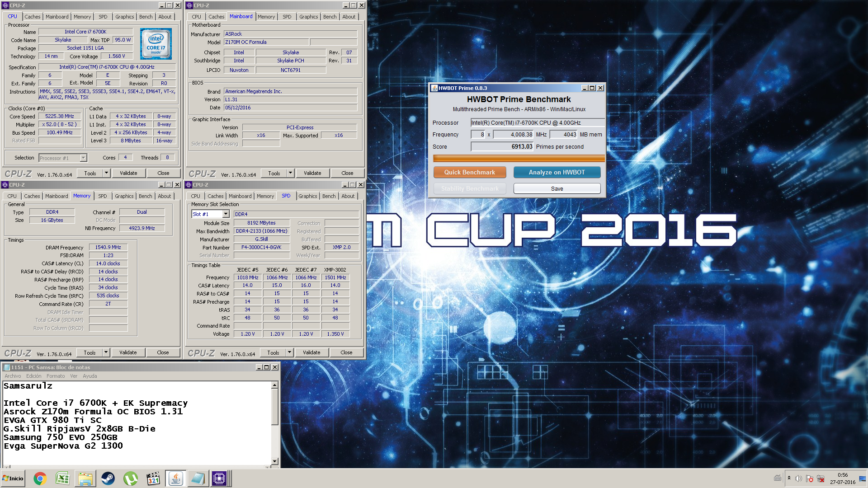Start the Quick Benchmark in HWBOT Prime

(x=470, y=172)
